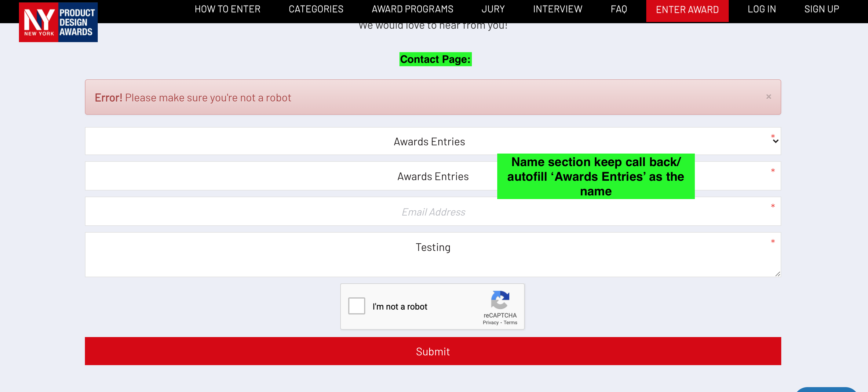Image resolution: width=868 pixels, height=392 pixels.
Task: Focus the Email Address field
Action: coord(433,212)
